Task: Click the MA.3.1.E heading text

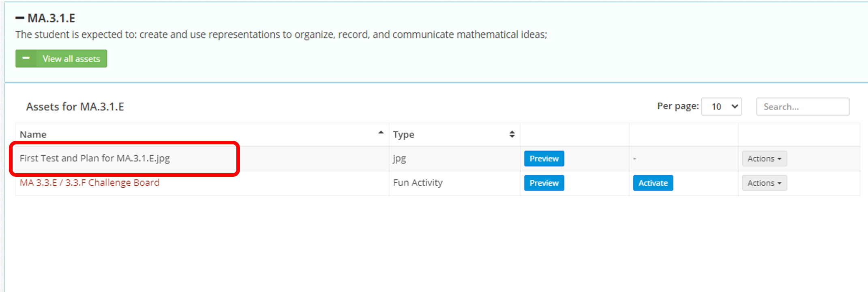Action: click(x=51, y=18)
